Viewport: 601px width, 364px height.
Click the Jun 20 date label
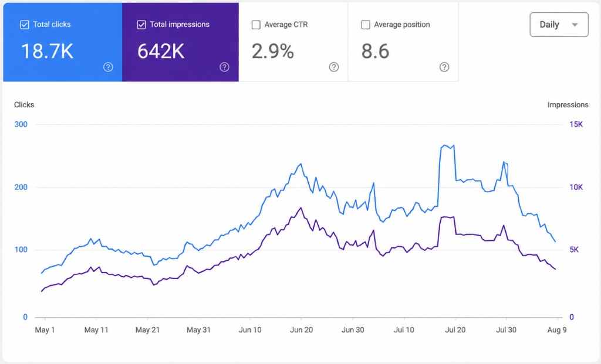coord(301,330)
